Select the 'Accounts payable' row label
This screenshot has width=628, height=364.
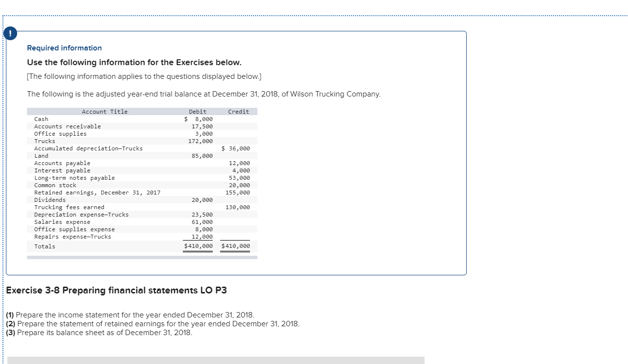click(62, 163)
